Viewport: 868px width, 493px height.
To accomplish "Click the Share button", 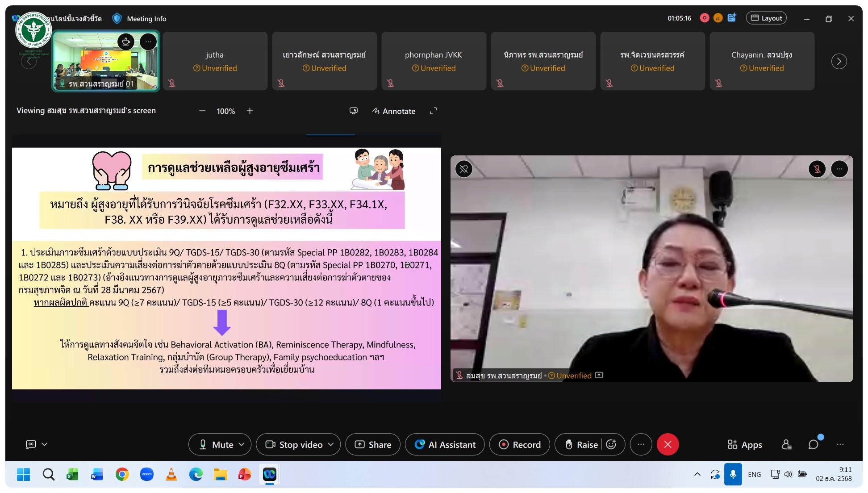I will point(373,444).
